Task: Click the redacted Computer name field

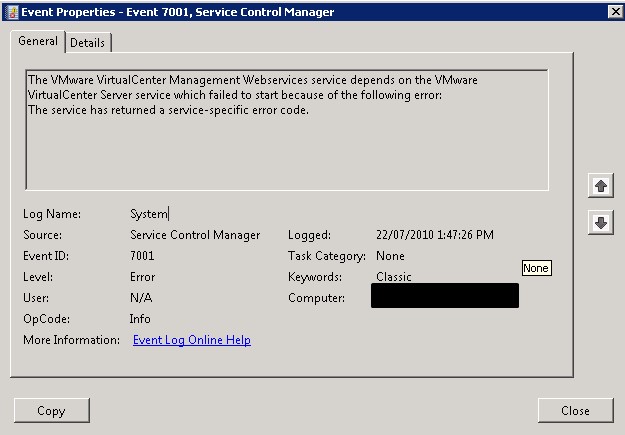Action: (x=444, y=296)
